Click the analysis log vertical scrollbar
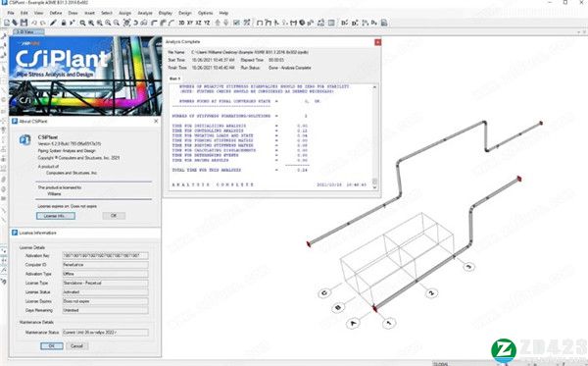588x366 pixels. point(374,137)
